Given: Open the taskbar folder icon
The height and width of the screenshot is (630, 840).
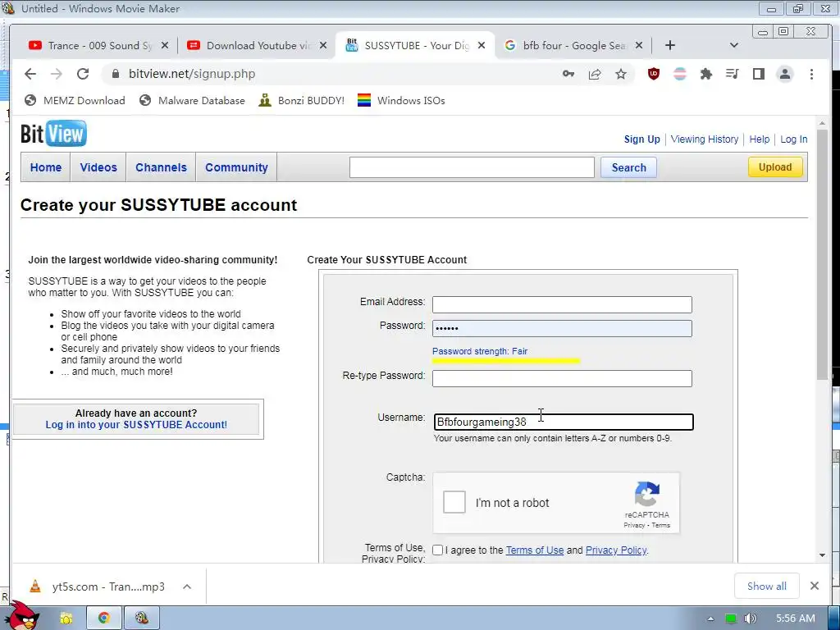Looking at the screenshot, I should click(66, 619).
